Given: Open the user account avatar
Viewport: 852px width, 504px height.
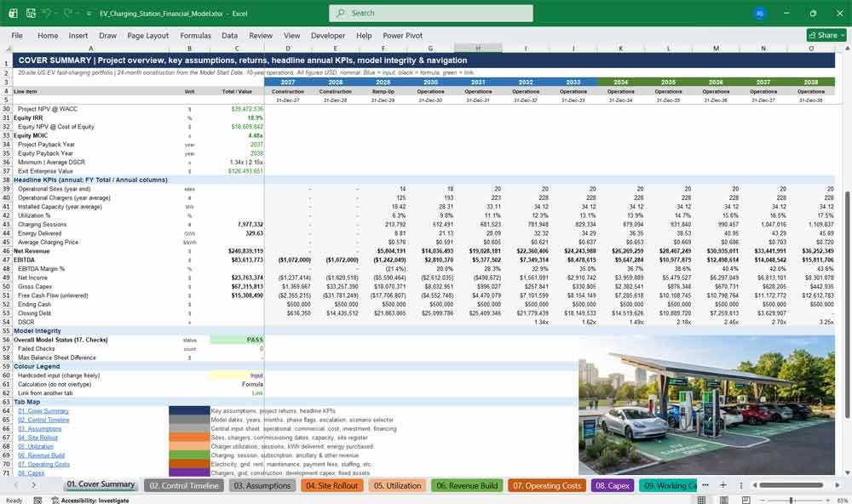Looking at the screenshot, I should point(760,13).
